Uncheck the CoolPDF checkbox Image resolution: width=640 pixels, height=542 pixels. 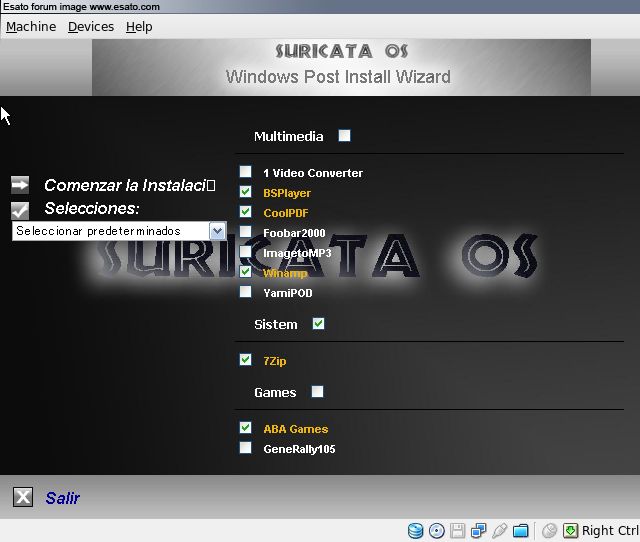245,211
